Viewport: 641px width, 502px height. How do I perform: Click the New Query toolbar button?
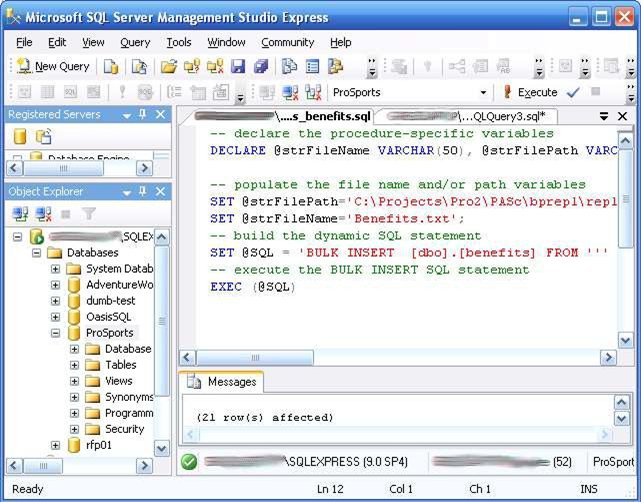tap(53, 66)
